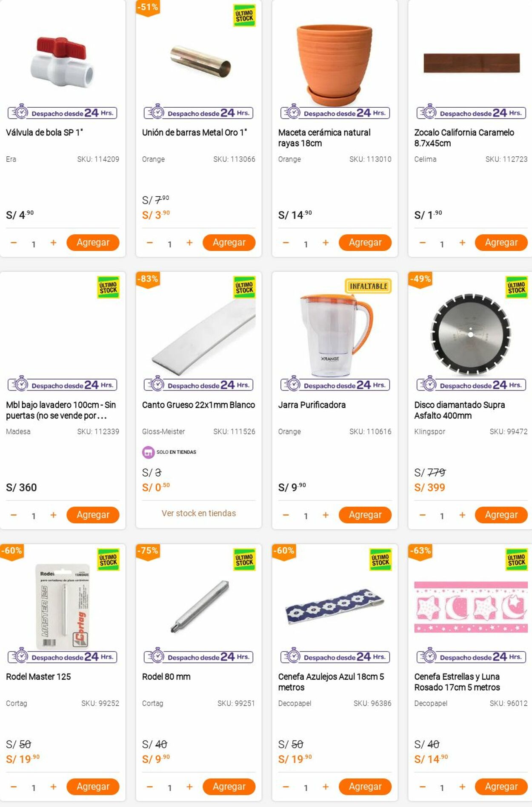Decrease quantity for Mbl bajo lavadero 100cm
Viewport: 532px width, 807px height.
click(14, 515)
